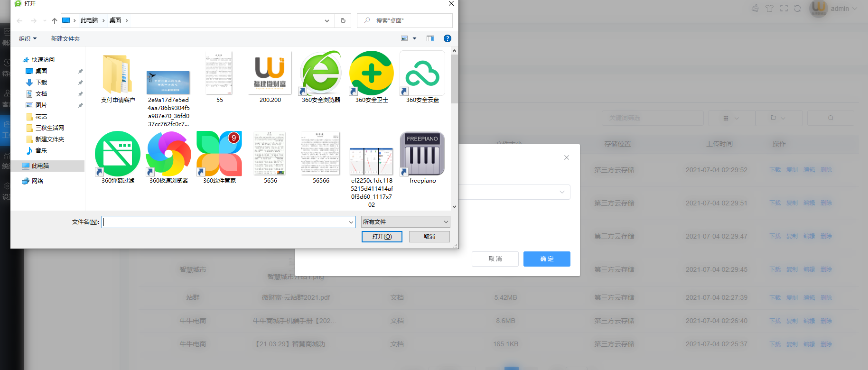Select the 200.200 image file
The width and height of the screenshot is (868, 370).
point(270,73)
